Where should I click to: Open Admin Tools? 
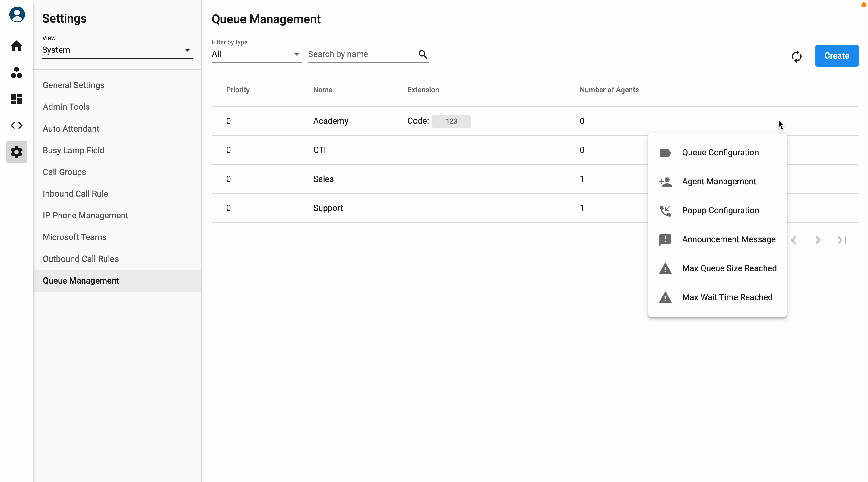[x=117, y=107]
